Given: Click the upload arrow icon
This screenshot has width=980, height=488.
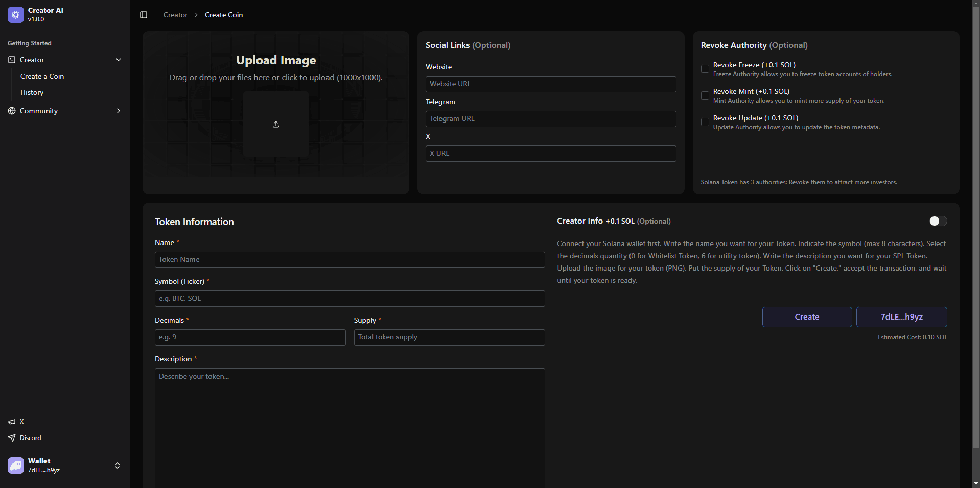Looking at the screenshot, I should point(276,124).
